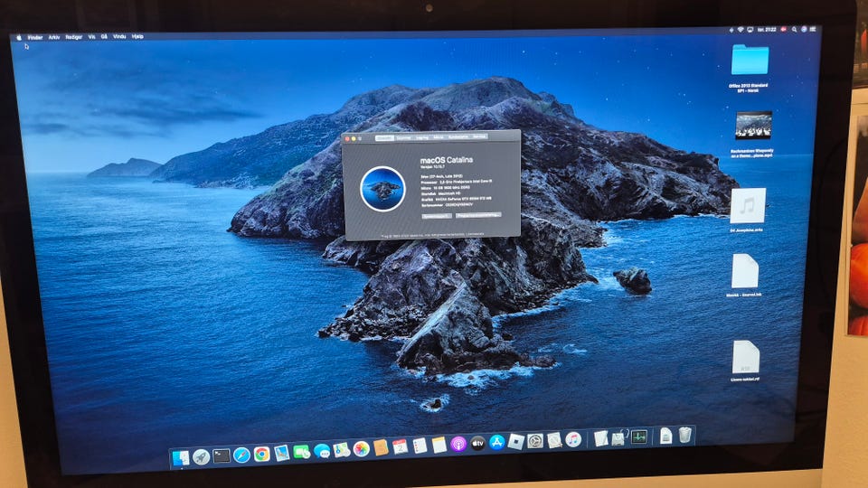
Task: Open the App Store dock icon
Action: (x=496, y=442)
